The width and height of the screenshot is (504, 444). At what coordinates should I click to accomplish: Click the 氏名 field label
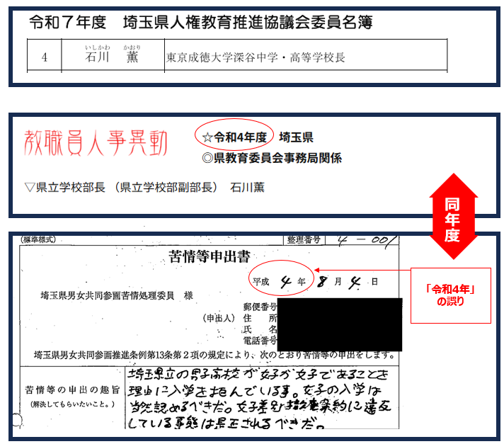coord(260,329)
